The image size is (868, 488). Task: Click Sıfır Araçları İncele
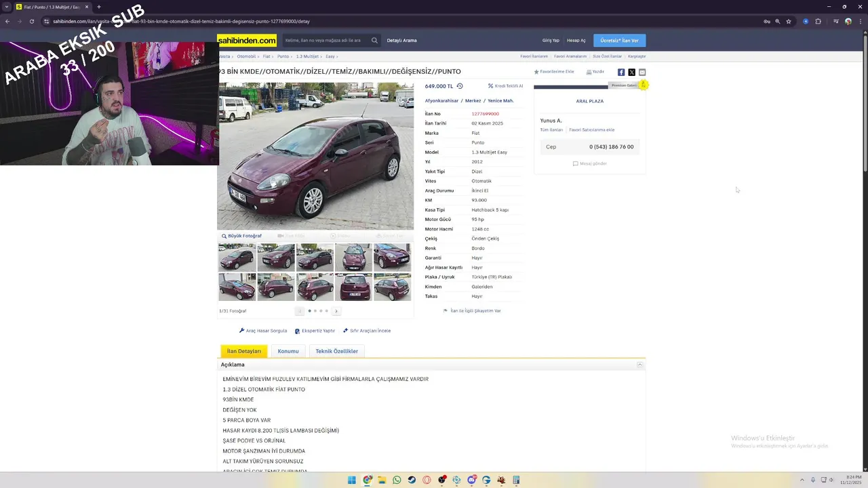(367, 331)
